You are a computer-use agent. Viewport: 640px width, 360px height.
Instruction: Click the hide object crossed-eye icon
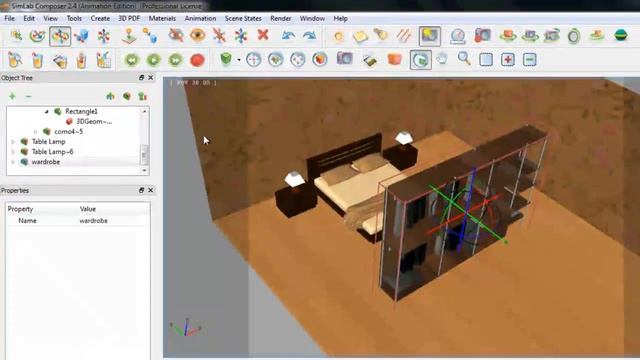coord(176,36)
